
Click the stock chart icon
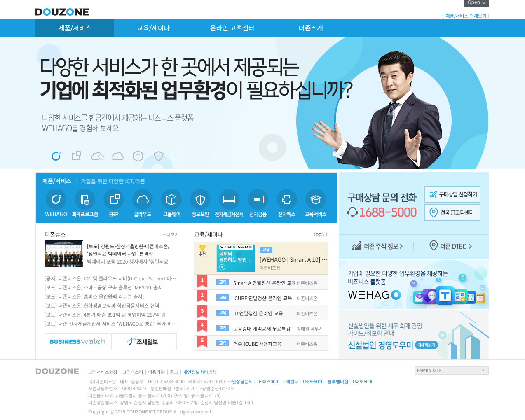pos(356,246)
